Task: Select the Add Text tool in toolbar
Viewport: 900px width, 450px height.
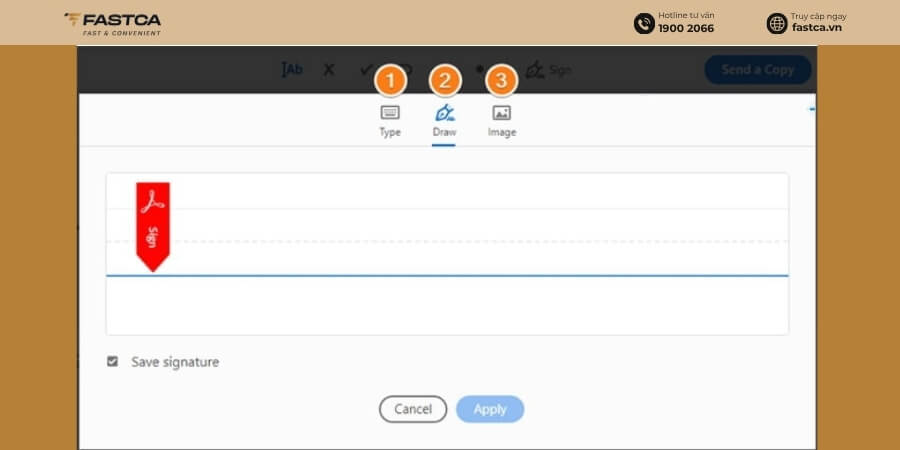Action: (x=292, y=69)
